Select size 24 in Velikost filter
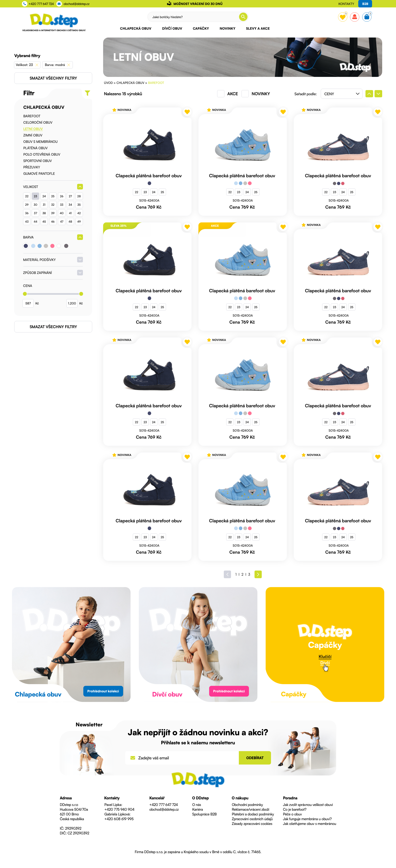Viewport: 396px width, 868px height. (44, 196)
